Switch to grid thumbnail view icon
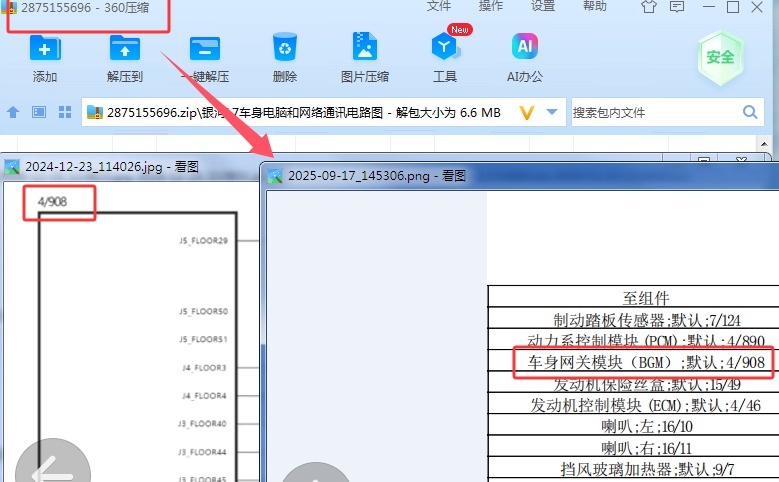Image resolution: width=779 pixels, height=482 pixels. [x=65, y=112]
